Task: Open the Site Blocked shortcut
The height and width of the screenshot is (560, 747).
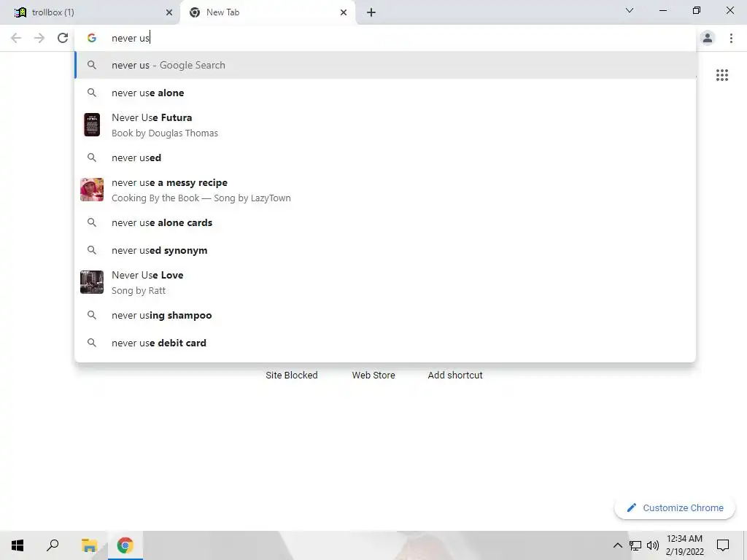Action: pos(292,376)
